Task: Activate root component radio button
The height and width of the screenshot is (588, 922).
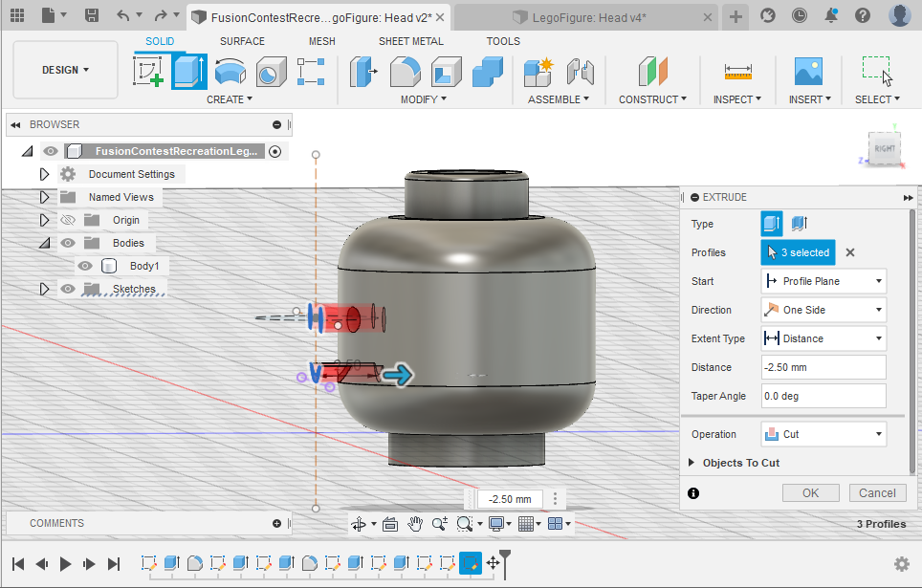Action: click(274, 152)
